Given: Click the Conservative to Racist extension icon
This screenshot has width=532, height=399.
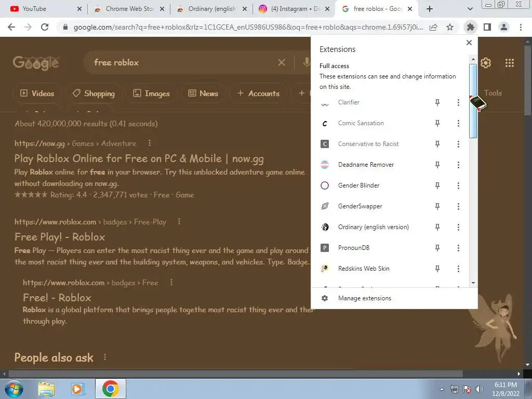Looking at the screenshot, I should click(x=325, y=144).
